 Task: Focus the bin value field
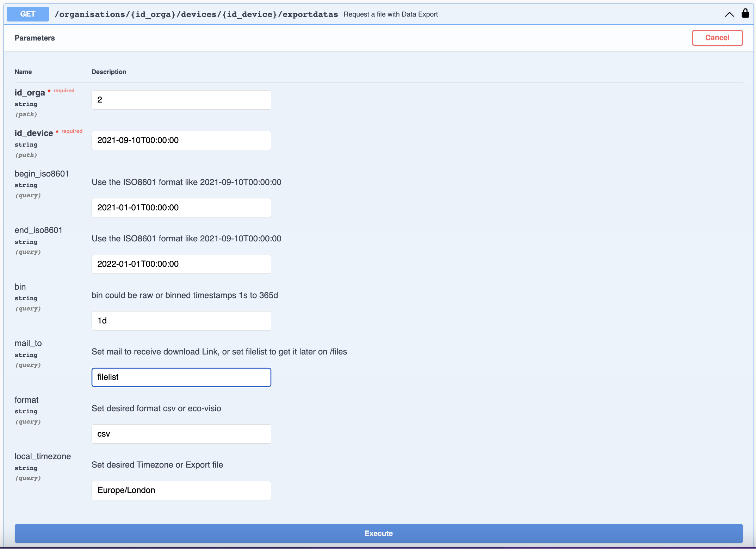[181, 321]
